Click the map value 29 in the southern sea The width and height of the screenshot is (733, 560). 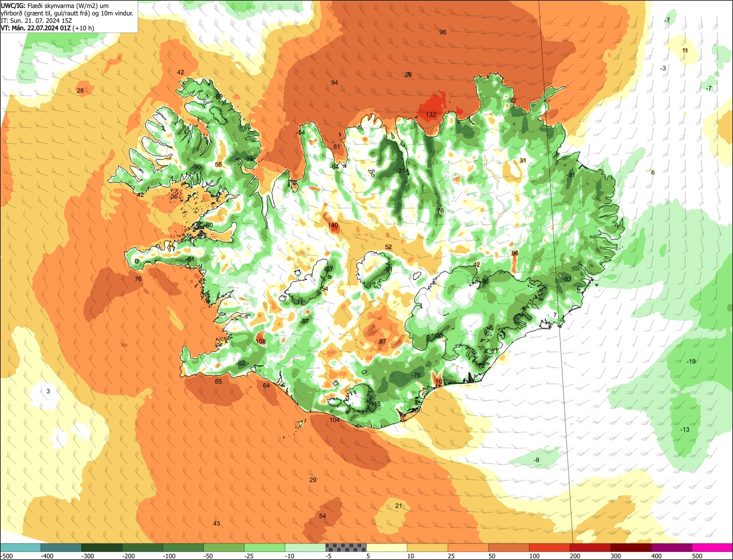click(312, 480)
